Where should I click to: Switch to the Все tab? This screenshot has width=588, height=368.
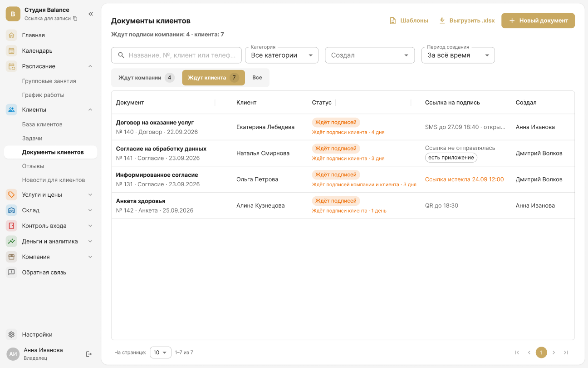tap(257, 78)
